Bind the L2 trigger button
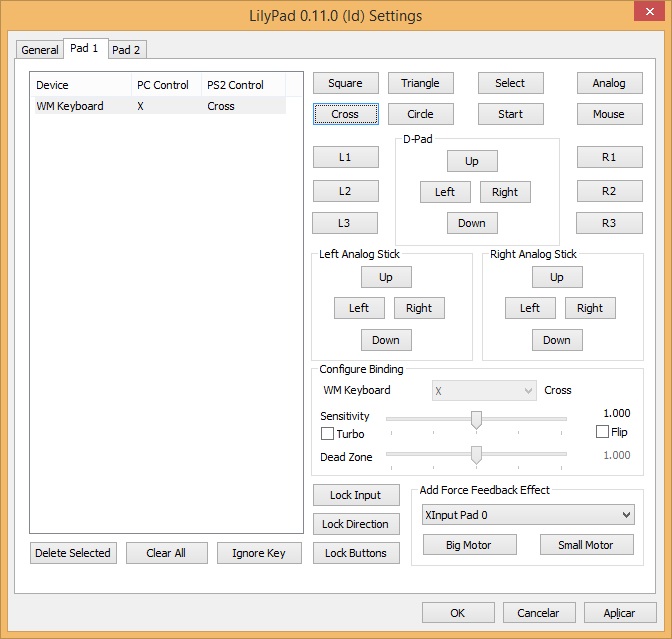This screenshot has height=639, width=672. pyautogui.click(x=345, y=191)
